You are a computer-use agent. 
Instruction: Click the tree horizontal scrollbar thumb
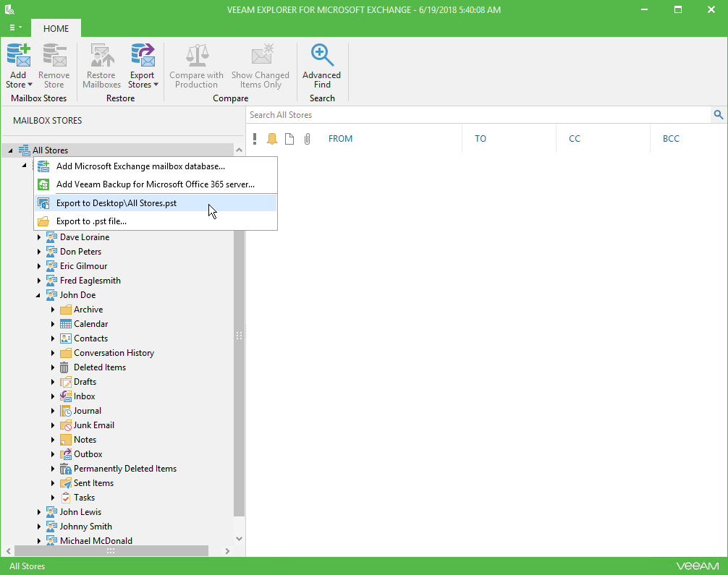pos(111,551)
